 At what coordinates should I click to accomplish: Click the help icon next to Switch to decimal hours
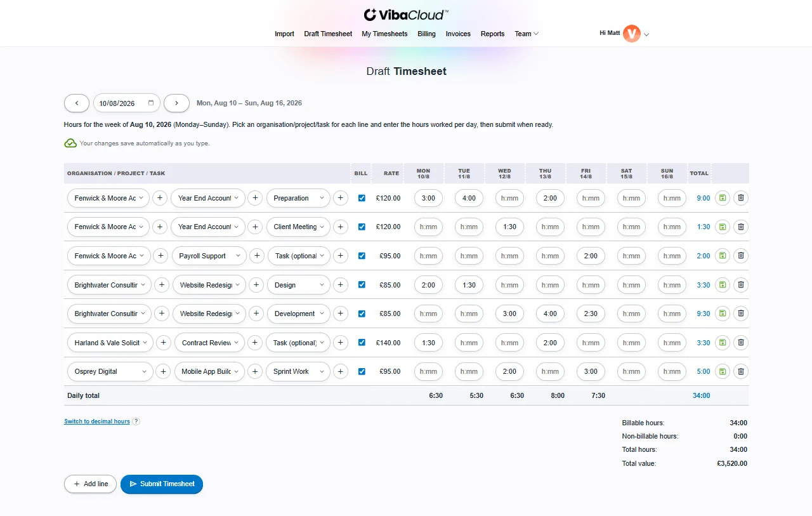[x=136, y=421]
